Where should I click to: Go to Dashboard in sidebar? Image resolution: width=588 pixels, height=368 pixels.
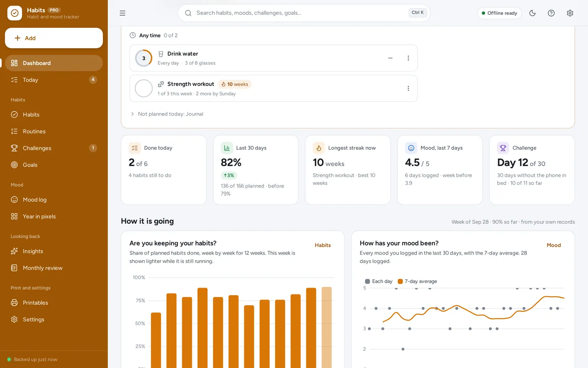coord(54,63)
